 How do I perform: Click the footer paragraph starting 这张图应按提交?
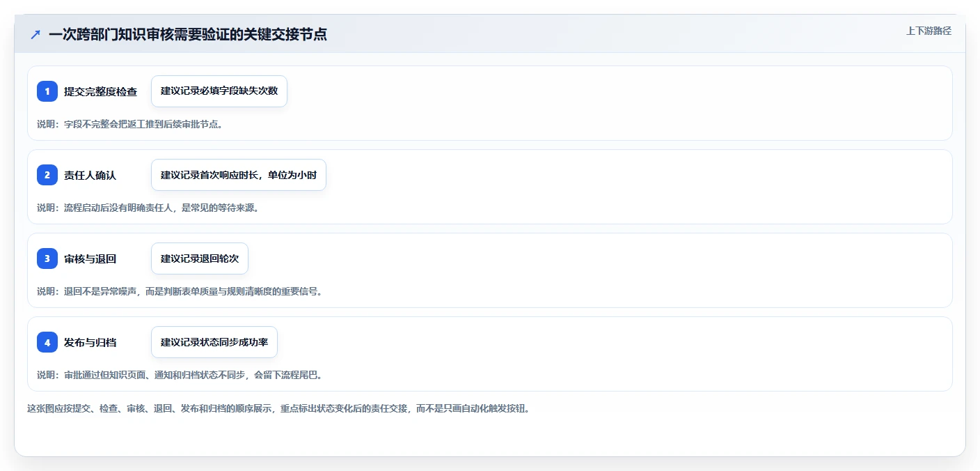click(278, 408)
